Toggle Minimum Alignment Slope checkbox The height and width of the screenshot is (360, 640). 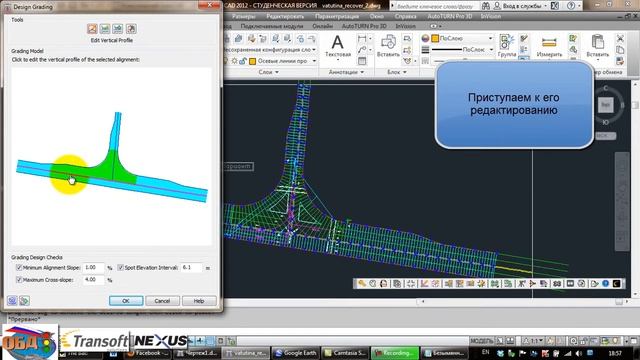point(19,267)
